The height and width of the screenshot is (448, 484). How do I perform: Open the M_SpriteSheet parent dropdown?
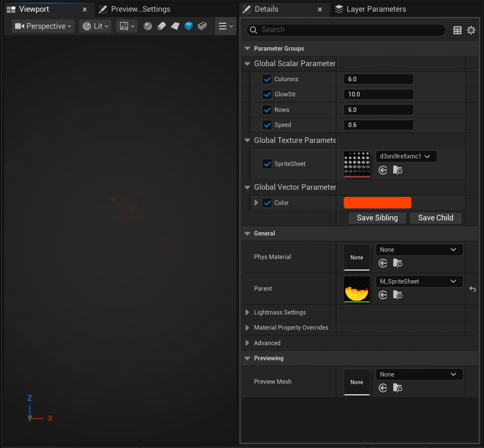pos(419,281)
